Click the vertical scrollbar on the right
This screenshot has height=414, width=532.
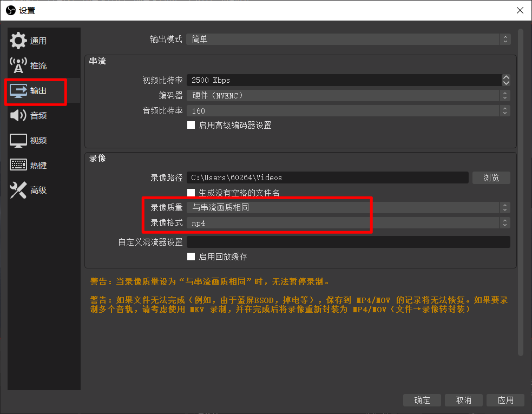click(x=521, y=193)
